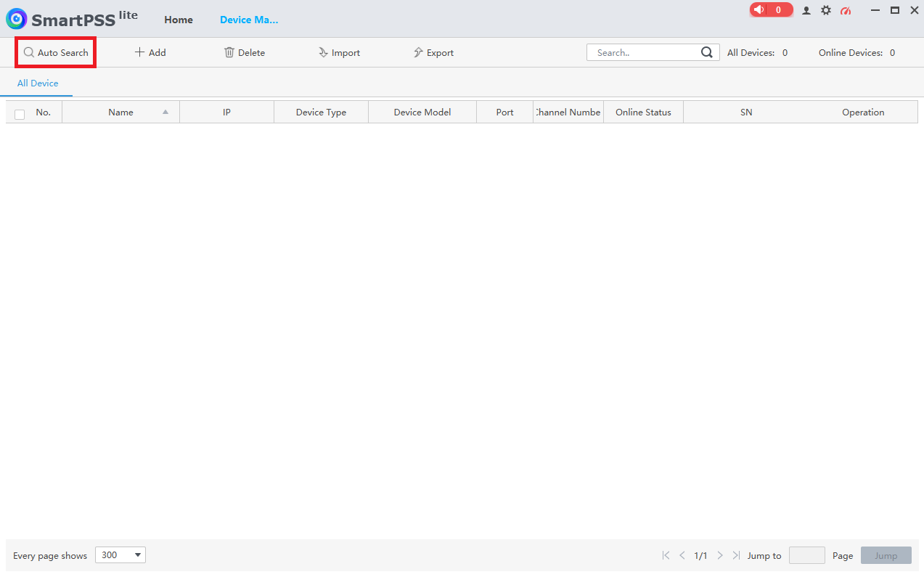The image size is (924, 577).
Task: Tick the select-all checkbox next to No.
Action: pyautogui.click(x=20, y=114)
